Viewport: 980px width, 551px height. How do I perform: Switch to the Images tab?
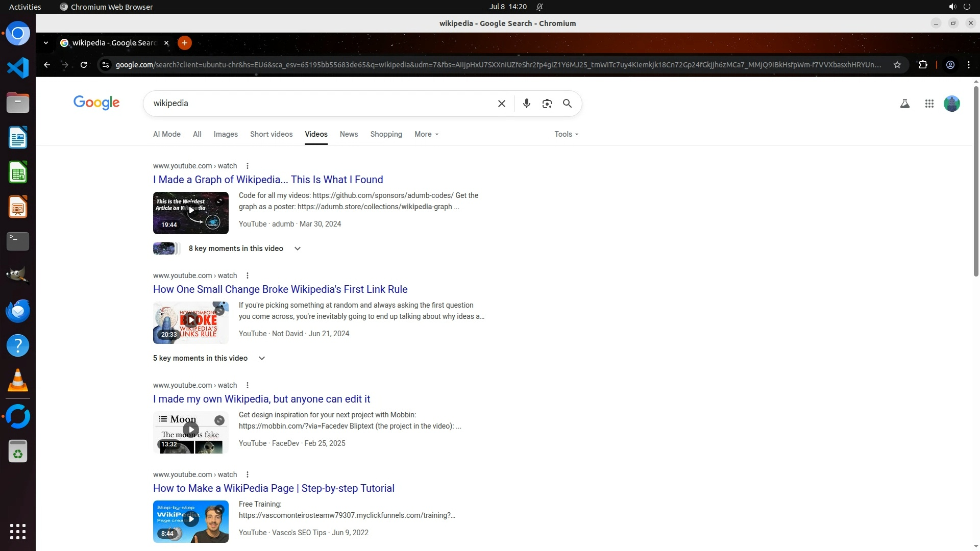[225, 134]
